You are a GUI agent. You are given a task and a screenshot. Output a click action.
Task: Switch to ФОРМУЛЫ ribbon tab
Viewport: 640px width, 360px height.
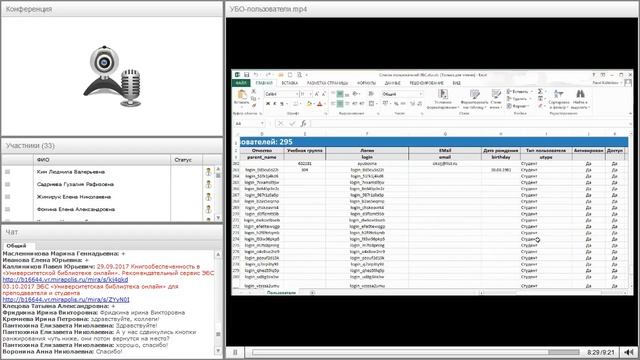[366, 83]
